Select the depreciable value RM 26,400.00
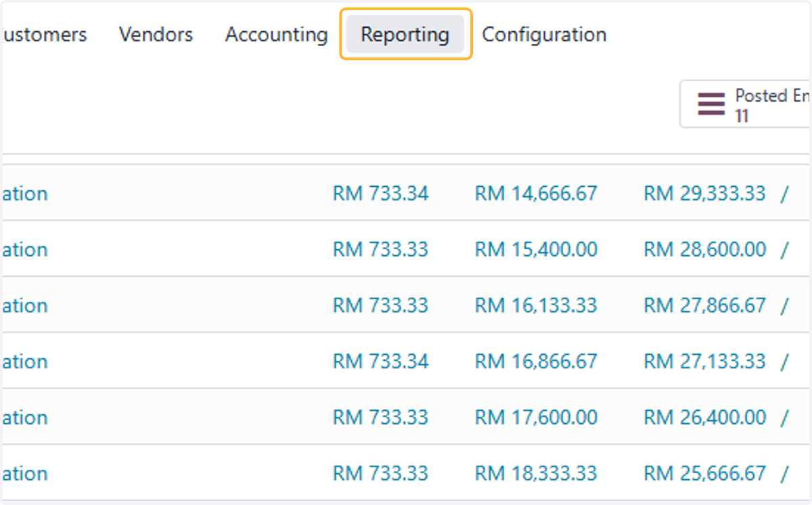The width and height of the screenshot is (812, 505). (704, 418)
